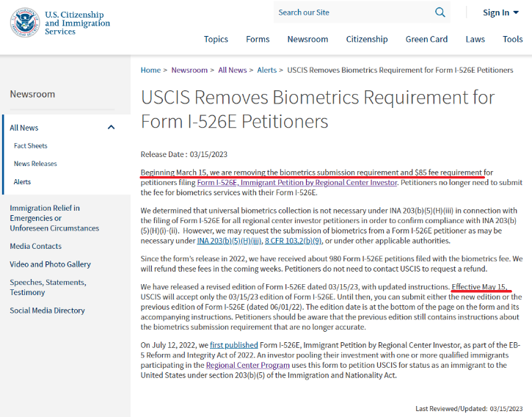
Task: Open the Social Media Directory link
Action: (x=47, y=311)
